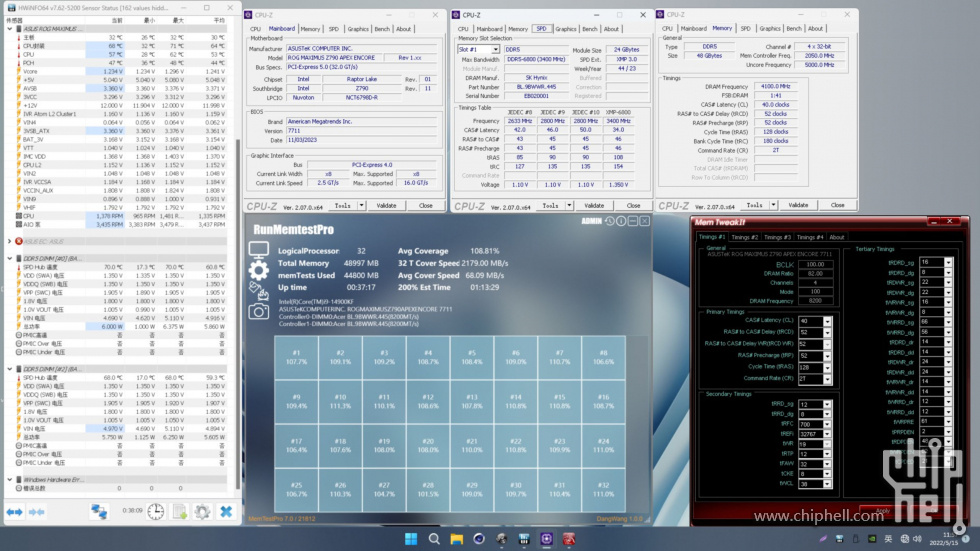This screenshot has height=551, width=980.
Task: Open Timings #2 tab in MemTweakIt
Action: click(744, 237)
